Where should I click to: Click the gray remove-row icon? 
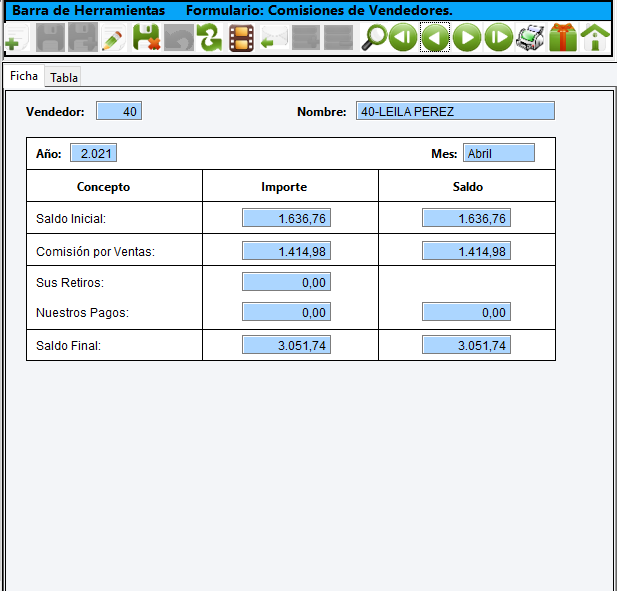pos(338,38)
